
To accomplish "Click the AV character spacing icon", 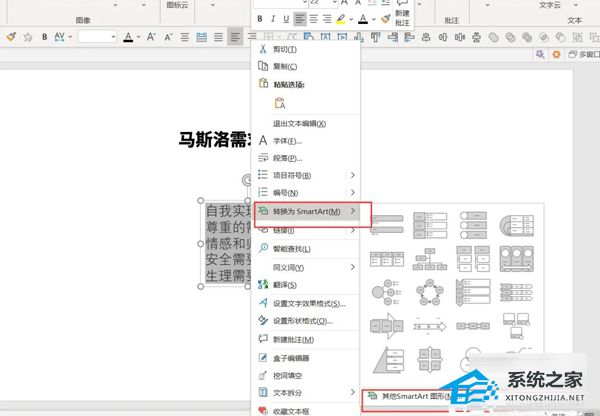I will pyautogui.click(x=59, y=37).
